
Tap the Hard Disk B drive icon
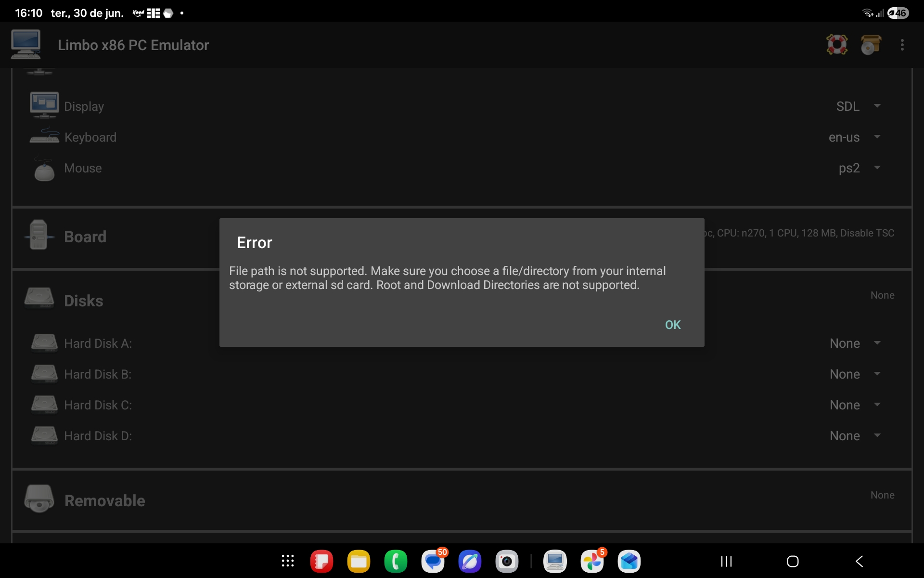coord(44,373)
